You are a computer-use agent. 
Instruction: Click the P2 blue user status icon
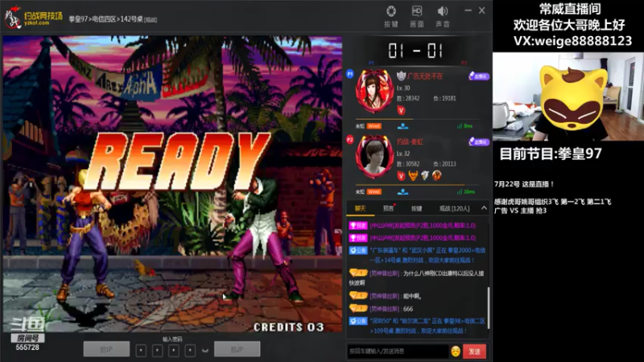point(402,191)
